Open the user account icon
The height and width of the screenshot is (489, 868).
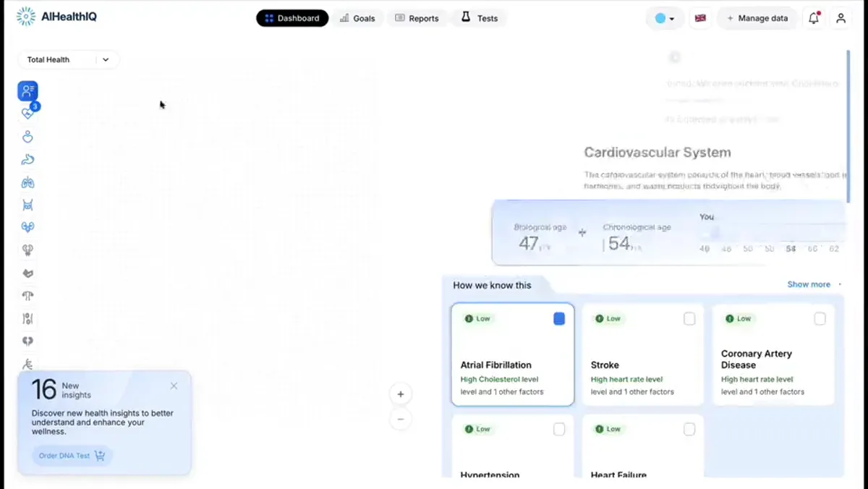click(841, 18)
